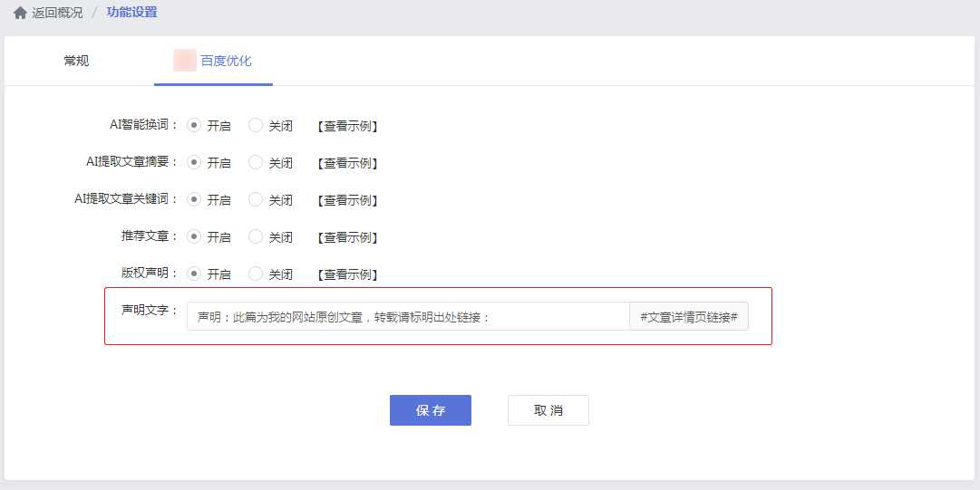Enable AI智能换词 with 开启 radio
980x490 pixels.
pos(194,126)
